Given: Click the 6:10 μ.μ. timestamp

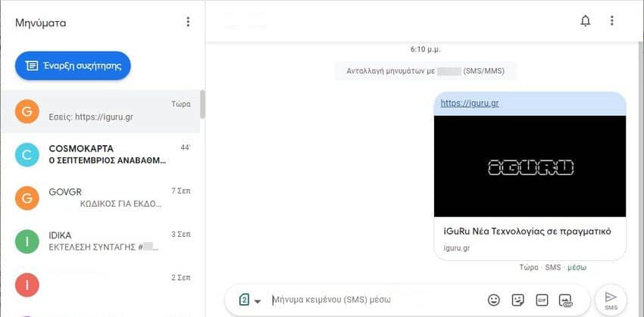Looking at the screenshot, I should tap(426, 50).
